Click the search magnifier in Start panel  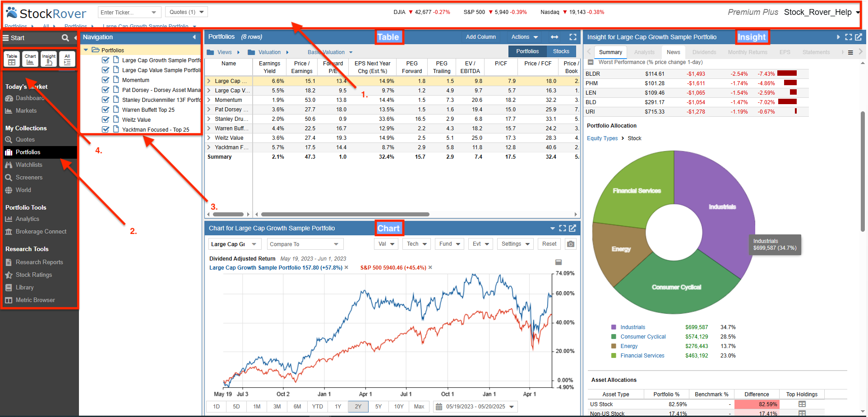click(x=65, y=38)
